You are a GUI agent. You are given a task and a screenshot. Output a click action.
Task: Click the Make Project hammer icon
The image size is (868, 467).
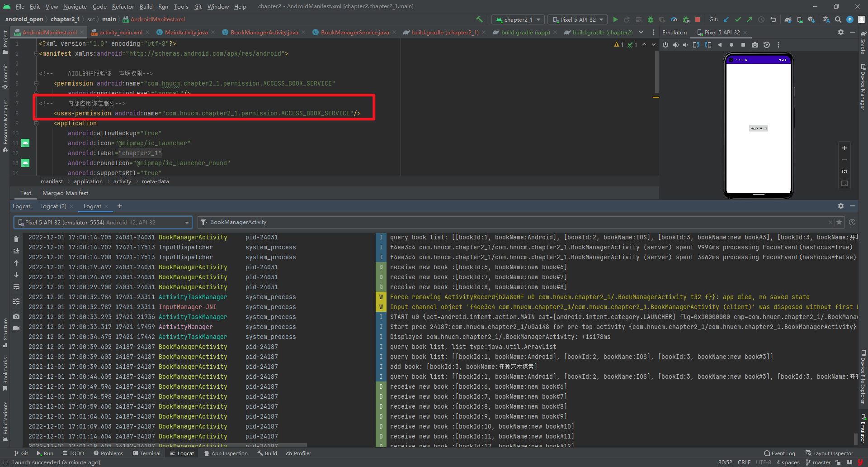coord(479,19)
